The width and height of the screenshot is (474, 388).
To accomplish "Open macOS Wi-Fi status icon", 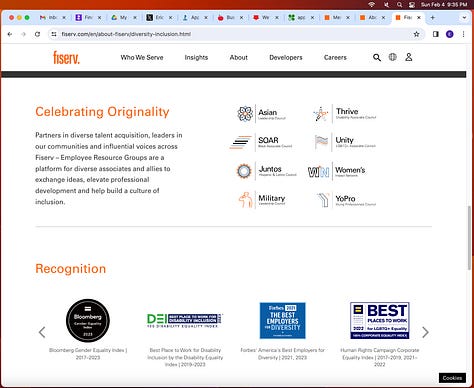I will click(372, 5).
